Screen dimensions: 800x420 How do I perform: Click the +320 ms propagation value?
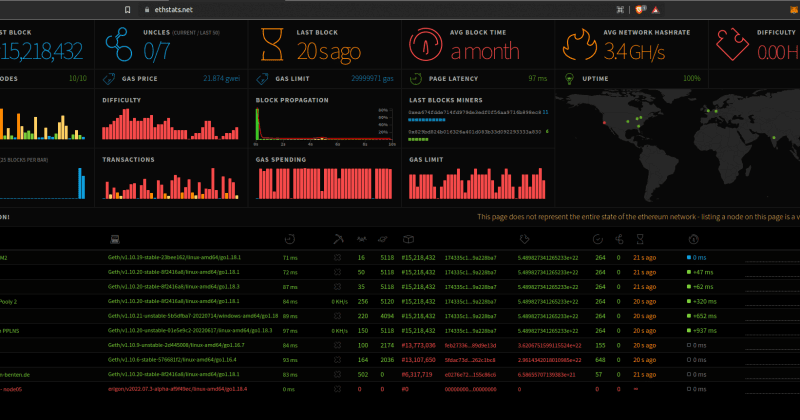[705, 302]
